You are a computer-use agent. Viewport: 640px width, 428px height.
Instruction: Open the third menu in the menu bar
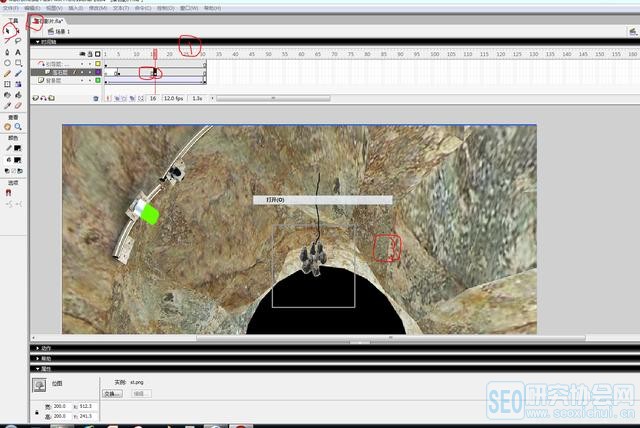tap(54, 8)
